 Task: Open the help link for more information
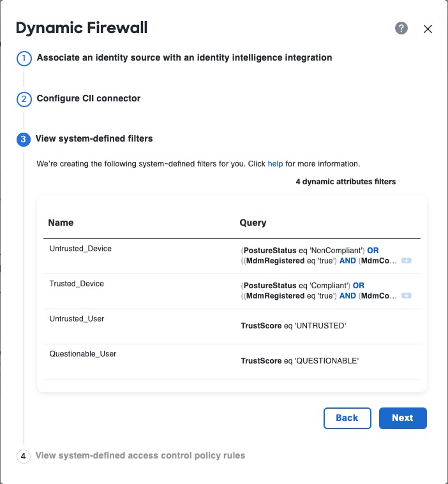[x=275, y=164]
